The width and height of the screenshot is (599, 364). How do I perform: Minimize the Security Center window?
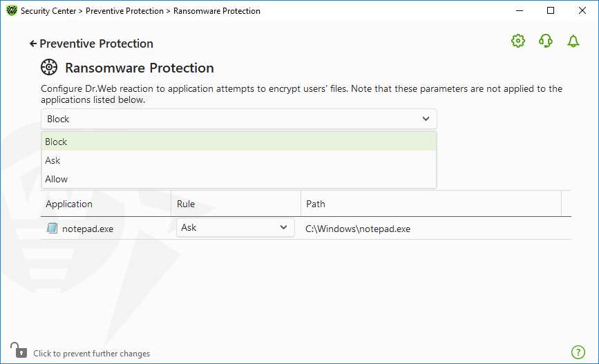pos(520,10)
